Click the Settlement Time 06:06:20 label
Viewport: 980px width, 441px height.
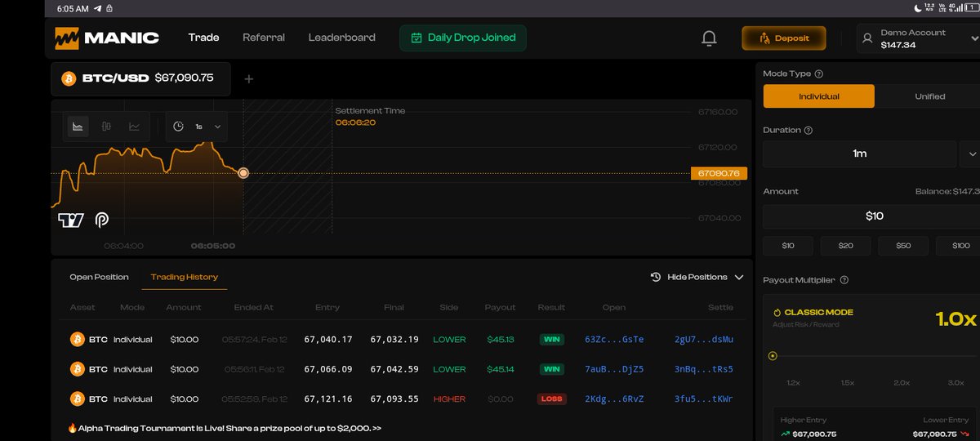(370, 117)
